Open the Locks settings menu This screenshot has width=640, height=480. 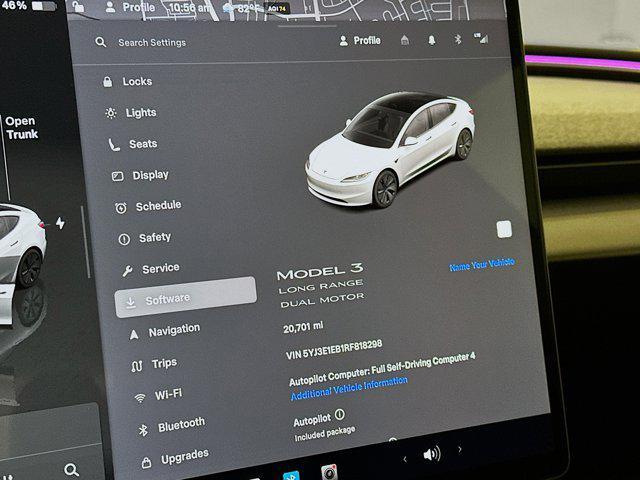[128, 82]
